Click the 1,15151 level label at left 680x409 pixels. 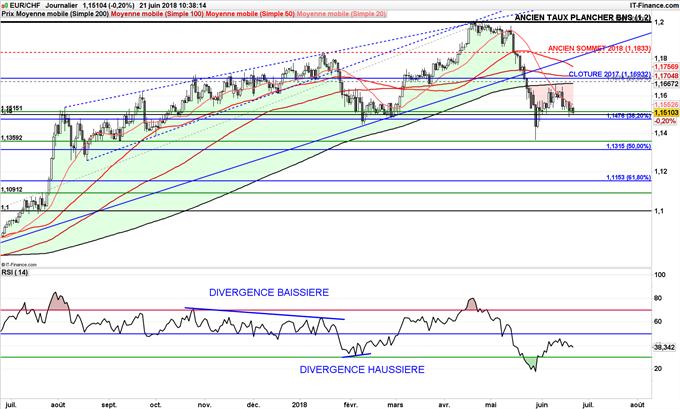click(x=12, y=108)
